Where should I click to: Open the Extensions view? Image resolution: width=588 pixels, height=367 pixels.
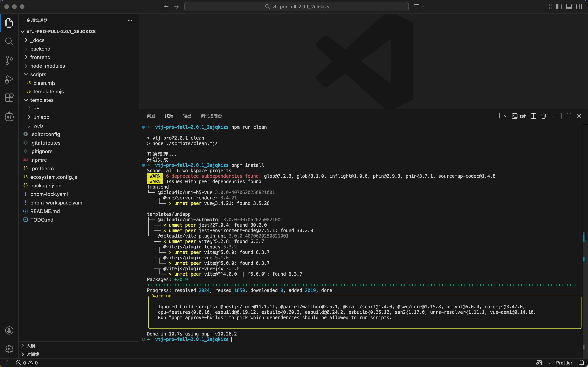click(x=9, y=98)
